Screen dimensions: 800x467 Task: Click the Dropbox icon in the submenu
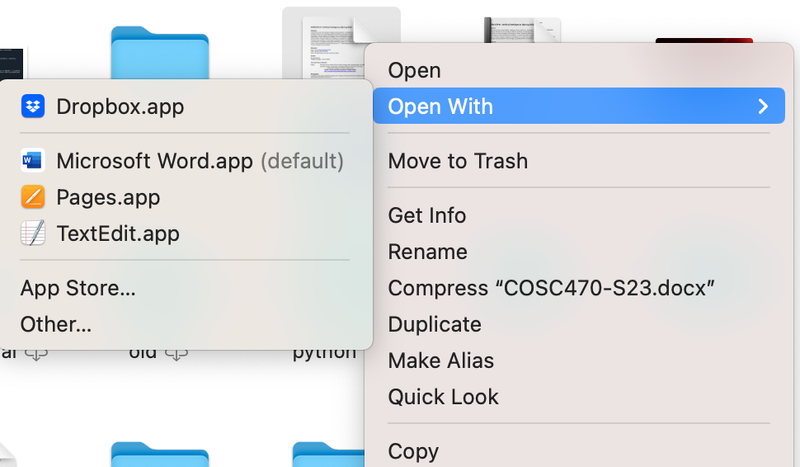pyautogui.click(x=33, y=106)
